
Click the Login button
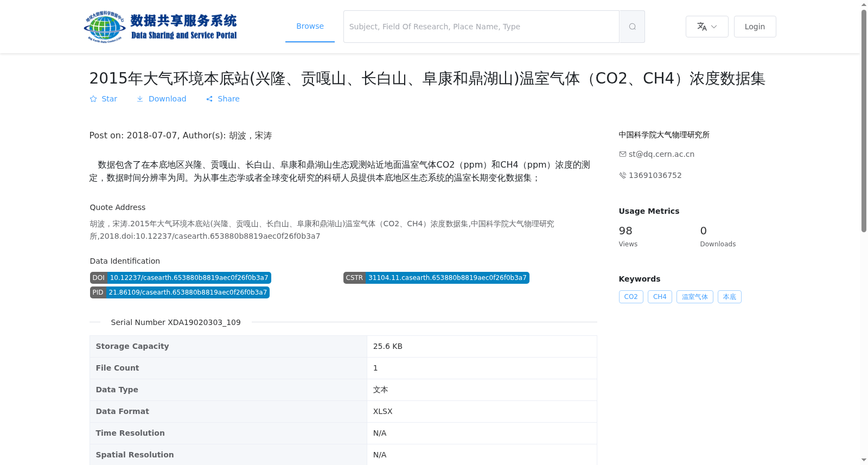coord(755,27)
